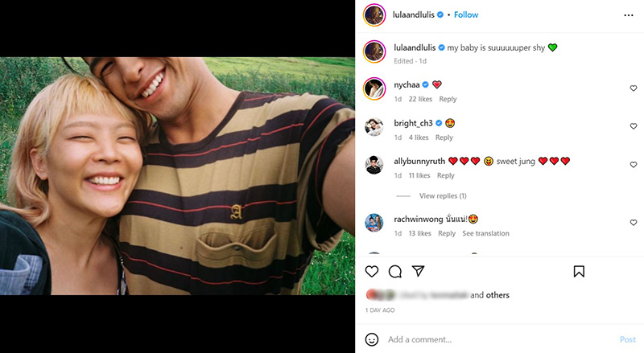Like rachwinwong's comment
Screen dimensions: 644x353
[634, 223]
